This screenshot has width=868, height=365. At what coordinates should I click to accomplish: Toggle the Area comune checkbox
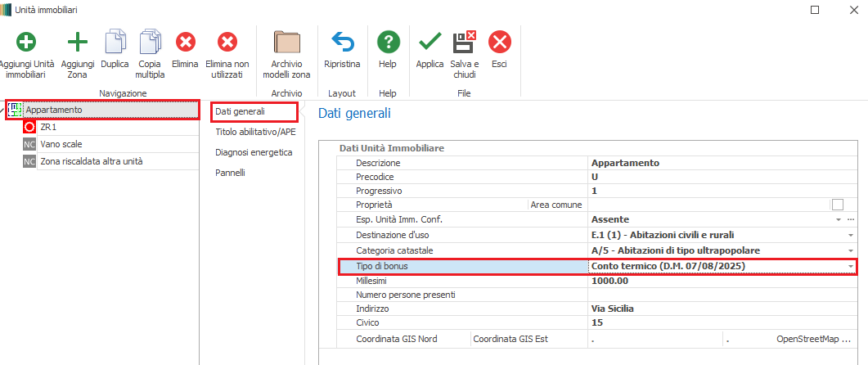838,205
